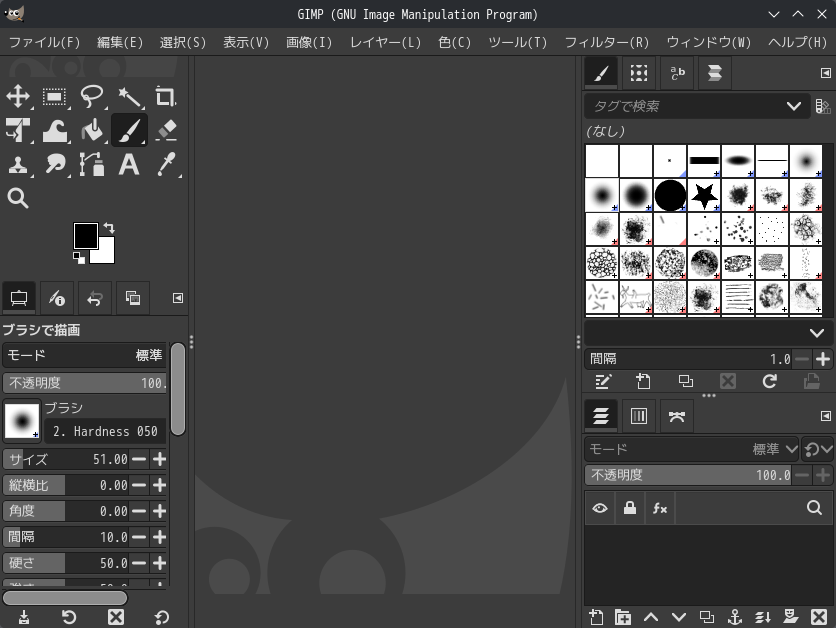Select the Crop tool
836x628 pixels.
165,97
